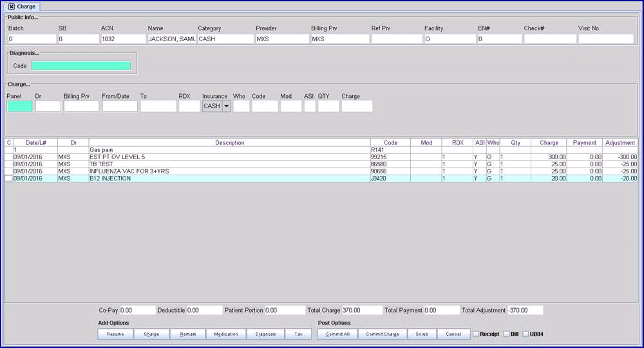
Task: Click the empty Ref Prv field
Action: click(x=397, y=39)
